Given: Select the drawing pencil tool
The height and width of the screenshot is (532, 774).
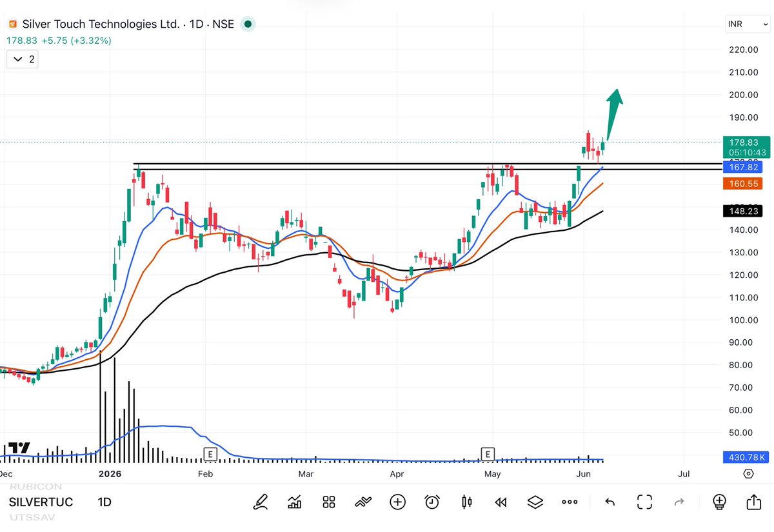Looking at the screenshot, I should 261,502.
